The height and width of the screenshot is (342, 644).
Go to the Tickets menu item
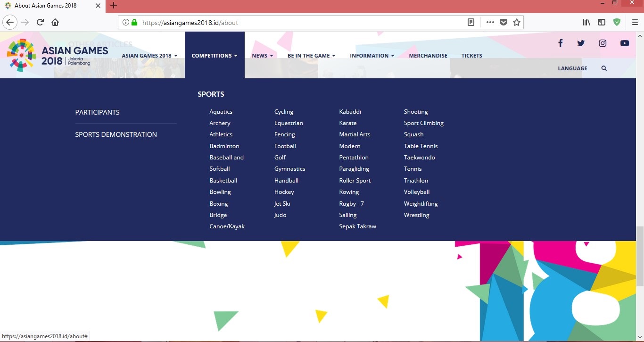471,56
